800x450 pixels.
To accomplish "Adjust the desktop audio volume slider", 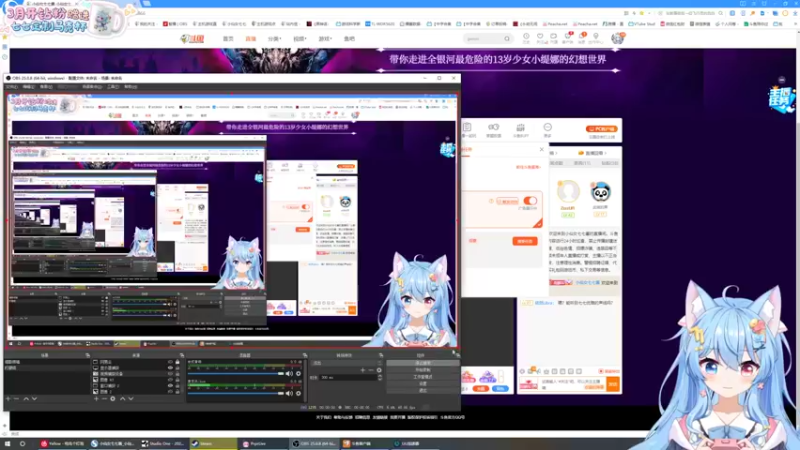I will 237,374.
